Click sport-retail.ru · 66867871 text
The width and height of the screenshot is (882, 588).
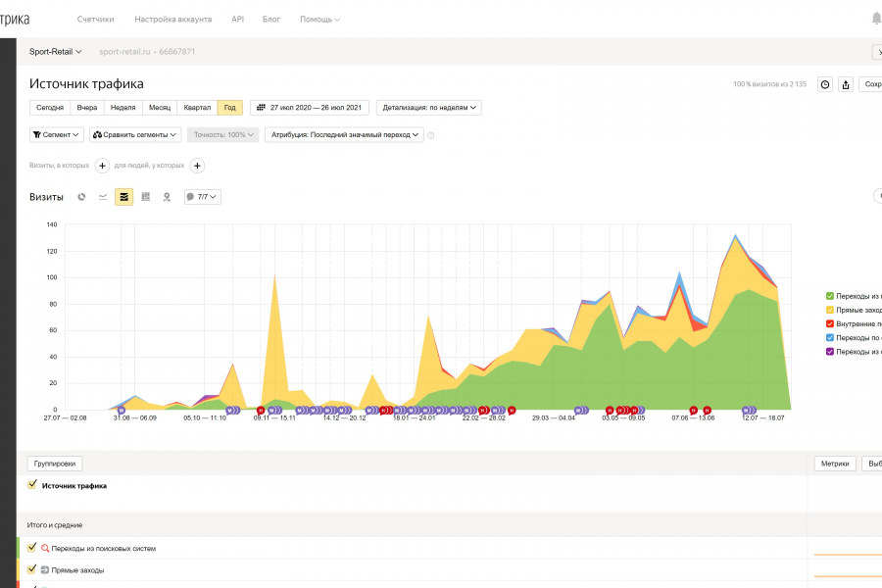(x=147, y=52)
